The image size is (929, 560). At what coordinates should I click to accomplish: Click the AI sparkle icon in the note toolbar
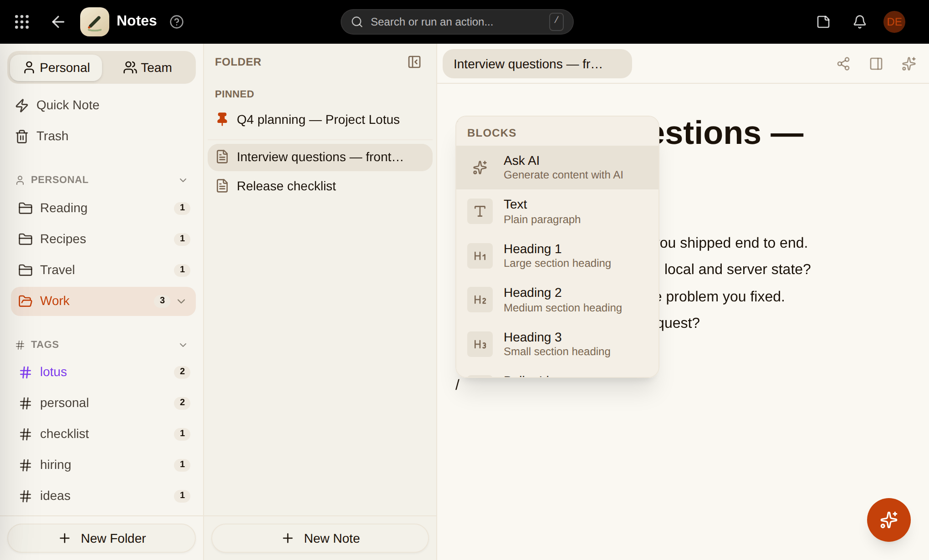tap(909, 64)
